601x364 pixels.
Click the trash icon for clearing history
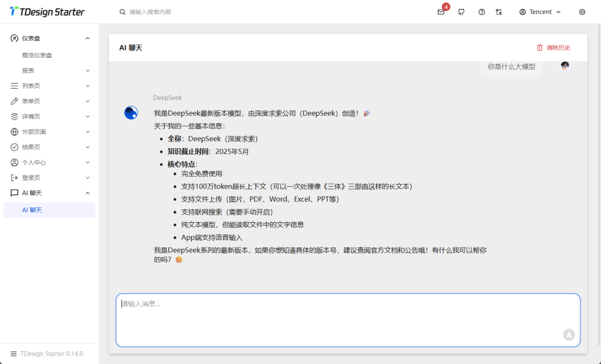[x=539, y=47]
